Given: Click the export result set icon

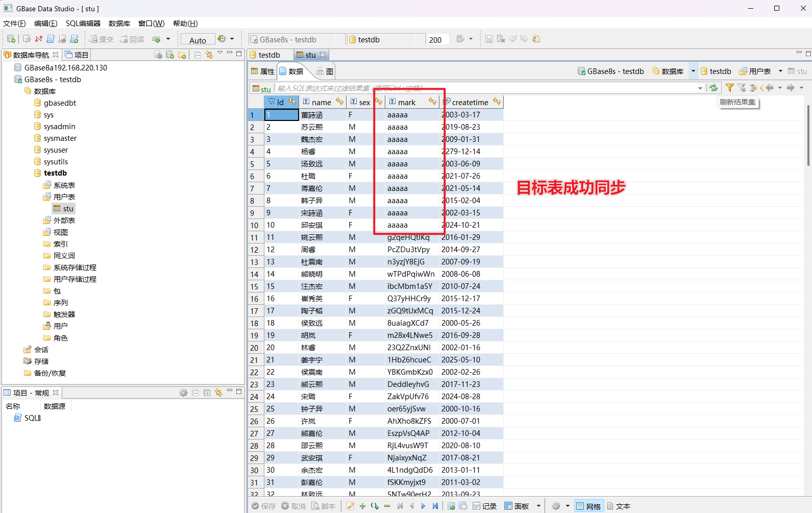Looking at the screenshot, I should tap(451, 506).
